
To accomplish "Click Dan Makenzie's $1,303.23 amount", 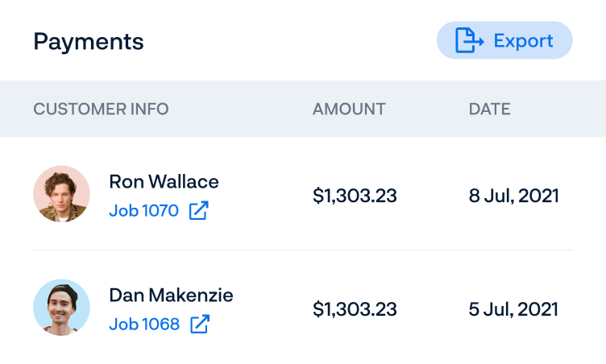I will point(355,308).
